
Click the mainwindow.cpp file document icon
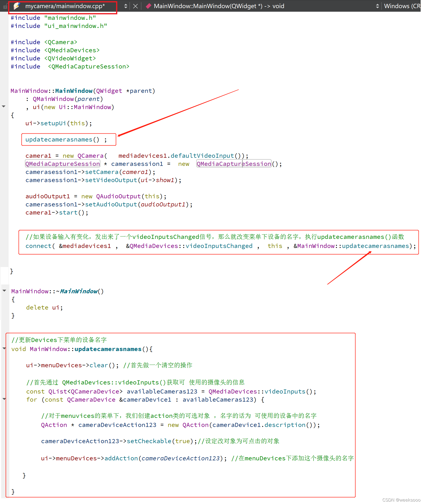pos(16,6)
